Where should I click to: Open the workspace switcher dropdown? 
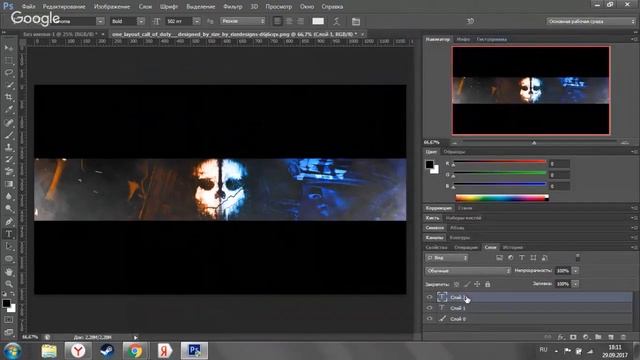click(x=591, y=21)
